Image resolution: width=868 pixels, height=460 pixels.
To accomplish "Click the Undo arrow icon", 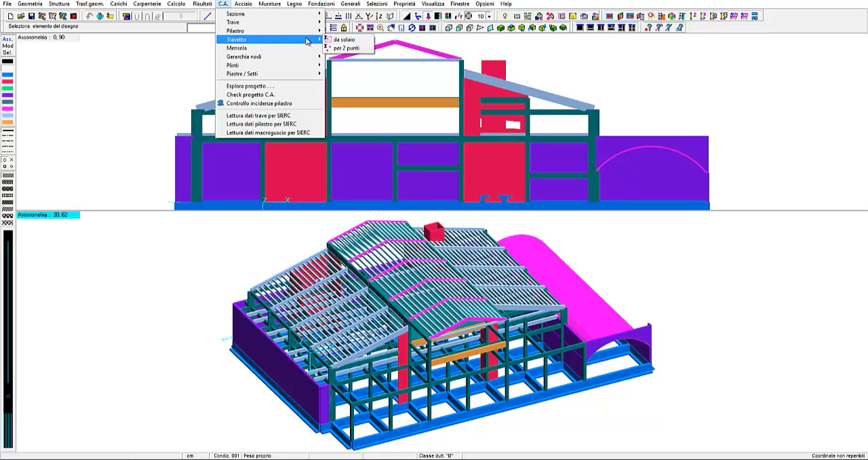I will (89, 16).
